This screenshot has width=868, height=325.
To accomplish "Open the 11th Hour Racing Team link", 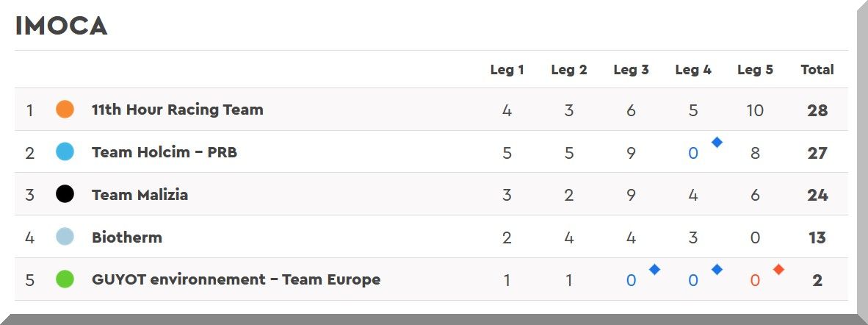I will point(177,110).
